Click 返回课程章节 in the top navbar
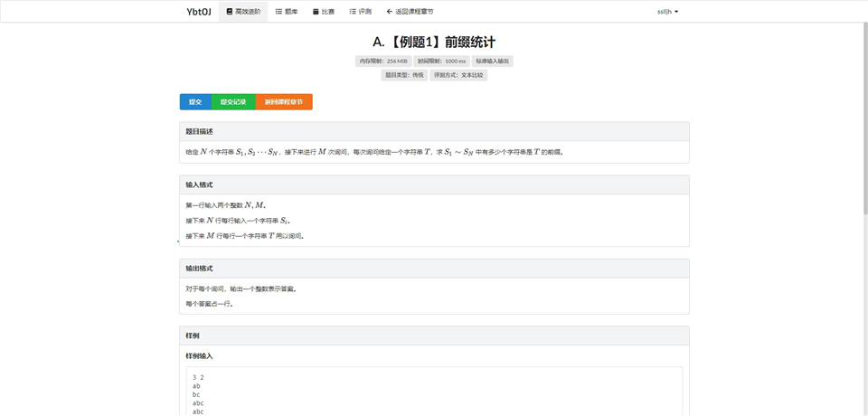Viewport: 868px width, 416px height. coord(410,12)
